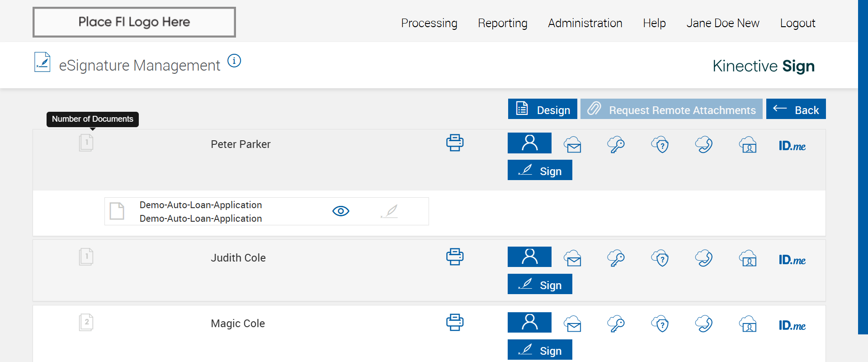
Task: Open the Processing menu
Action: pyautogui.click(x=429, y=23)
